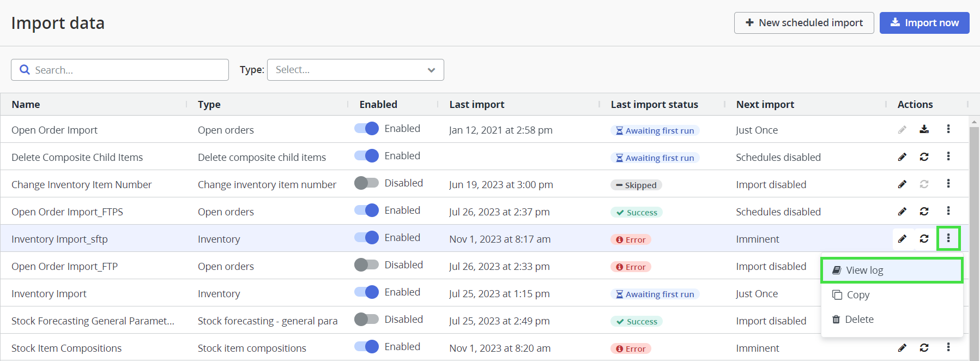This screenshot has height=361, width=980.
Task: Turn on Open Order Import_FTP toggle
Action: (x=366, y=265)
